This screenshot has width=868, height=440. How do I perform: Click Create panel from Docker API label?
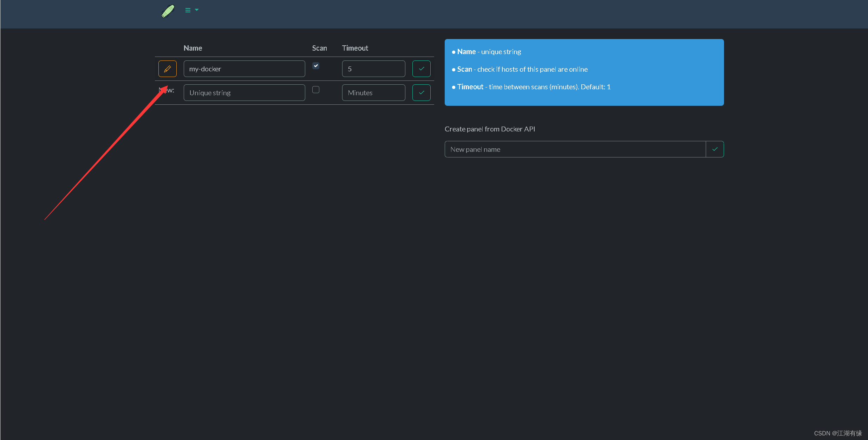(x=490, y=129)
